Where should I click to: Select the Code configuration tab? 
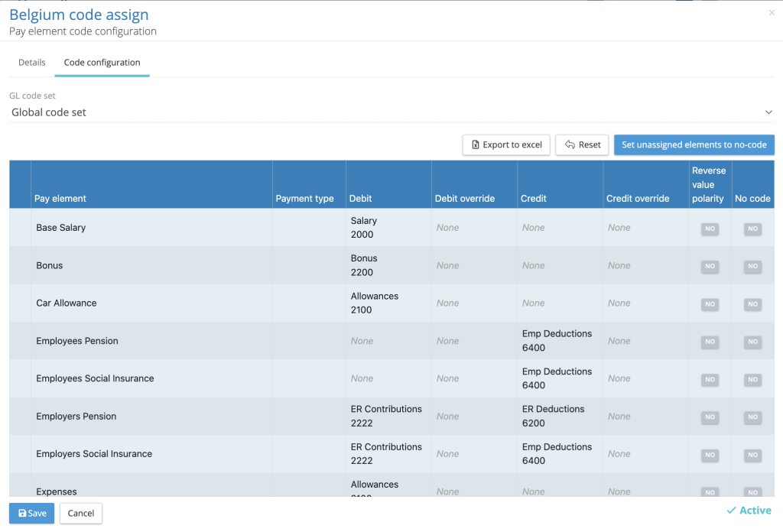tap(102, 63)
